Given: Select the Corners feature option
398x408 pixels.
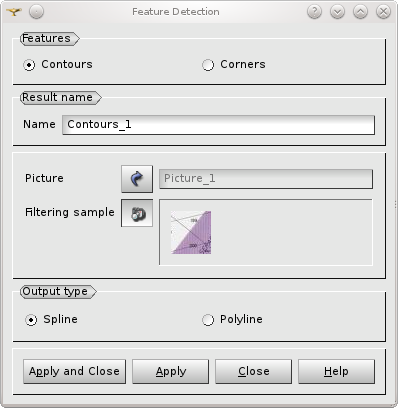Looking at the screenshot, I should pyautogui.click(x=234, y=65).
